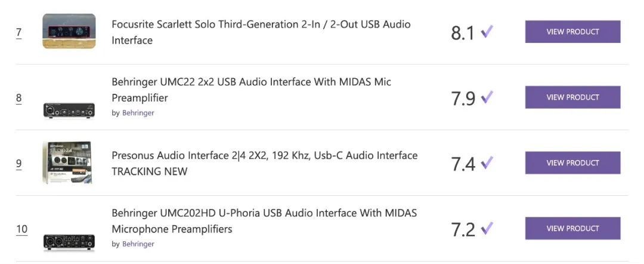Open Behringer UMC22 product image
Viewport: 644px width, 264px height.
pos(69,110)
